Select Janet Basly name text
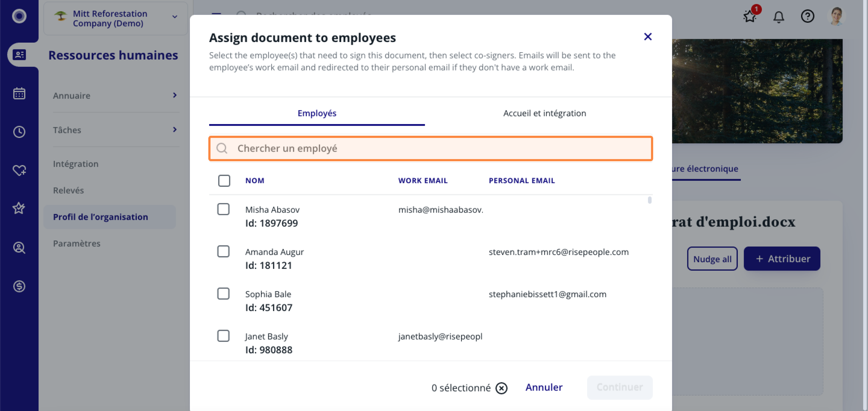The width and height of the screenshot is (868, 411). pos(266,336)
